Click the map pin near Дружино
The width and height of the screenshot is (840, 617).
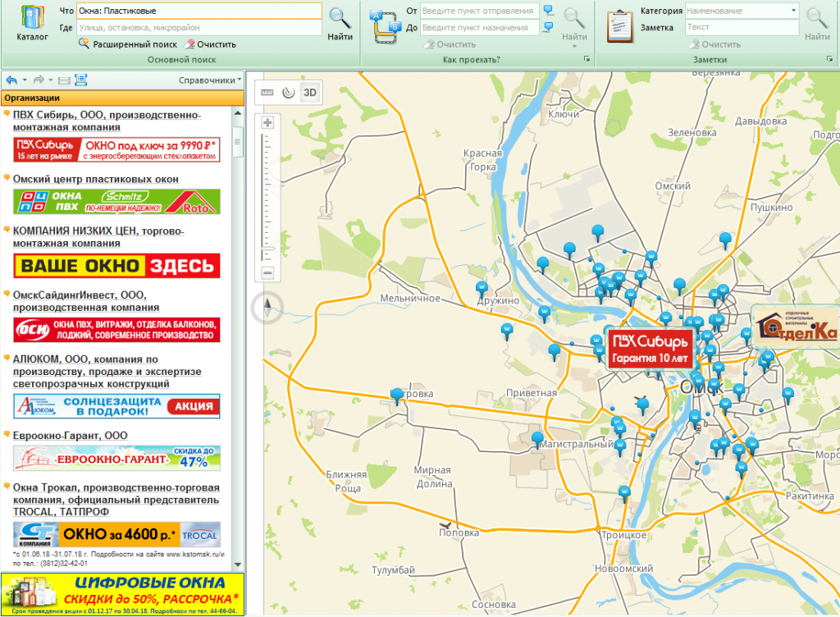[x=482, y=289]
